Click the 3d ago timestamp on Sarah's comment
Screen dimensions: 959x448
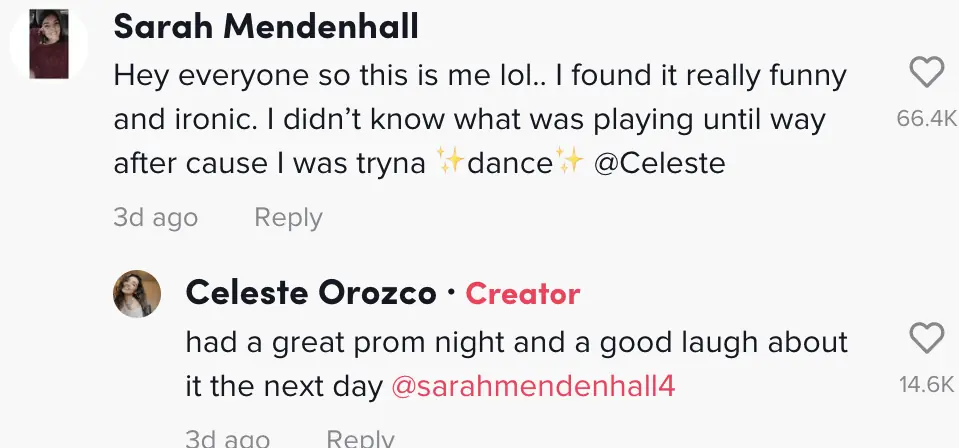156,217
